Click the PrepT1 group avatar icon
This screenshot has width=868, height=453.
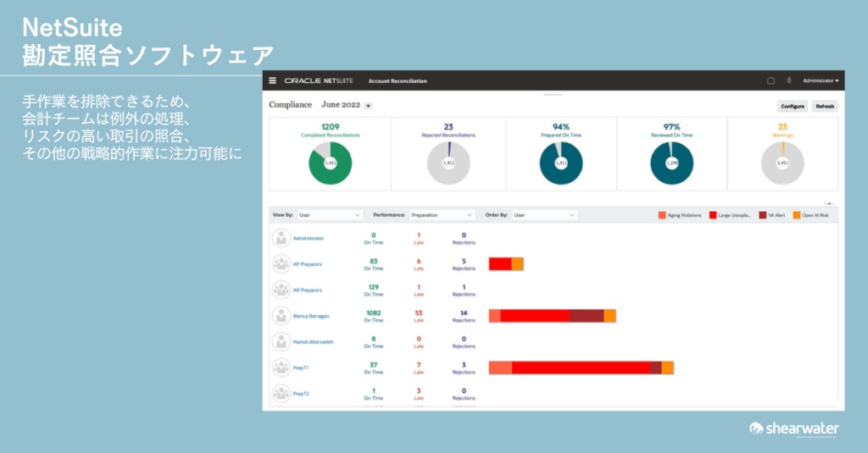281,367
